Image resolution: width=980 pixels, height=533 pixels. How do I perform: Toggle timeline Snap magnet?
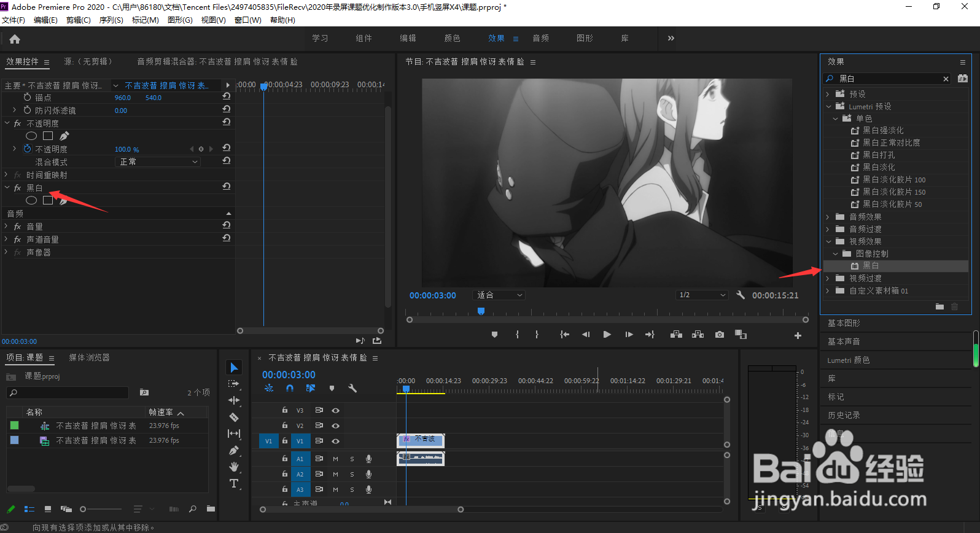pyautogui.click(x=290, y=388)
